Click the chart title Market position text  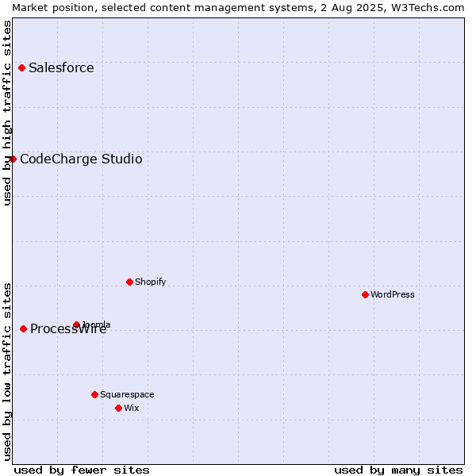[x=238, y=8]
